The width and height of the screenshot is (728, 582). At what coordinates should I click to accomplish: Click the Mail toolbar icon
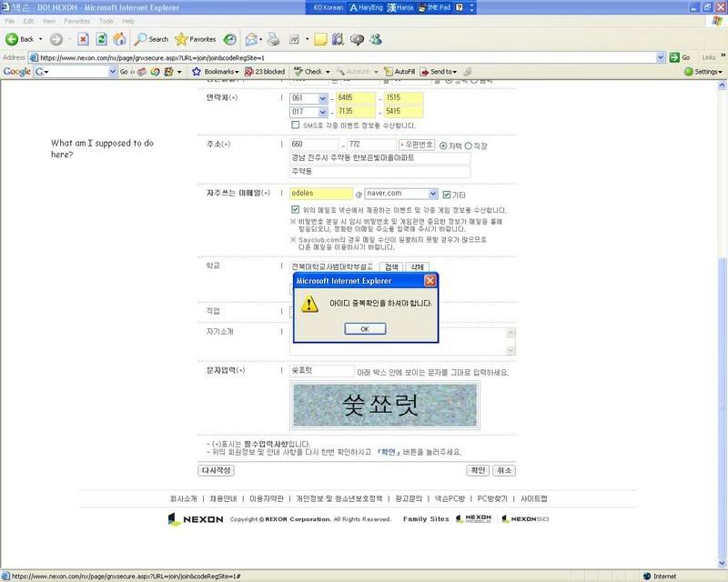[250, 39]
